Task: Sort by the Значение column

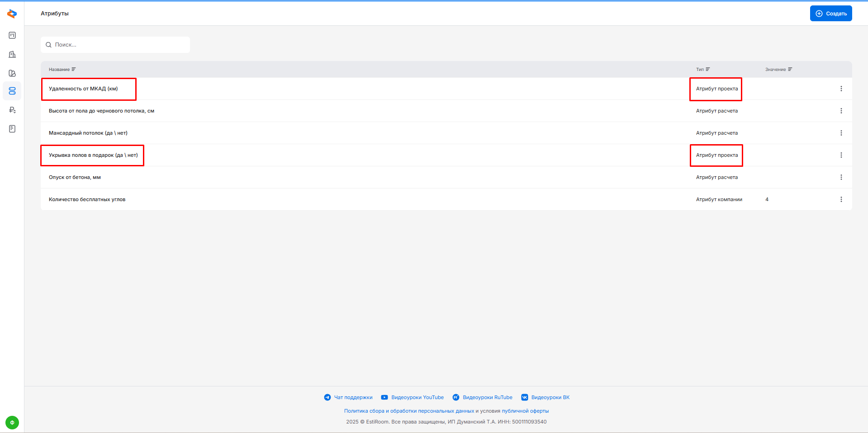Action: coord(778,70)
